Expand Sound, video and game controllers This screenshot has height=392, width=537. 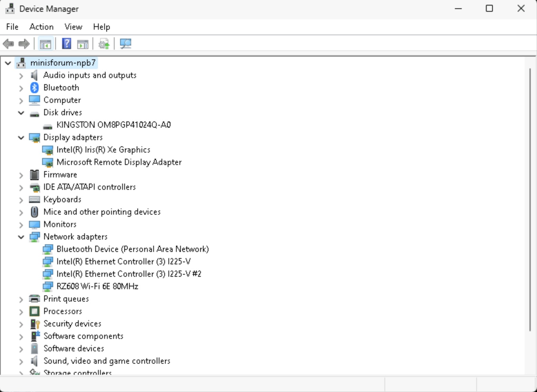click(21, 361)
